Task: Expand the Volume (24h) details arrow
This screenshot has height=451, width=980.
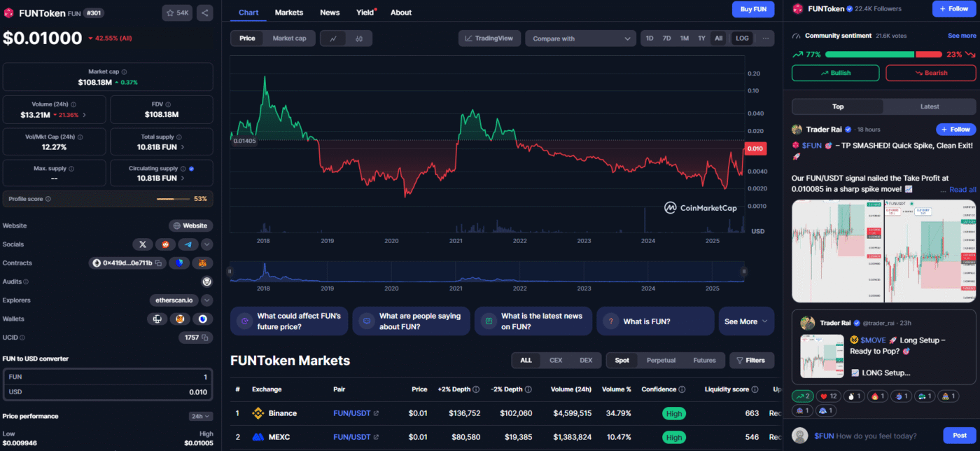Action: point(85,115)
